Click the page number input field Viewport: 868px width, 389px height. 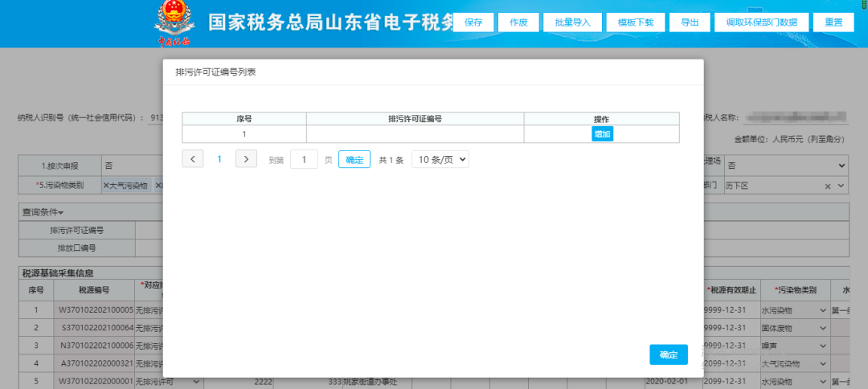[x=304, y=159]
